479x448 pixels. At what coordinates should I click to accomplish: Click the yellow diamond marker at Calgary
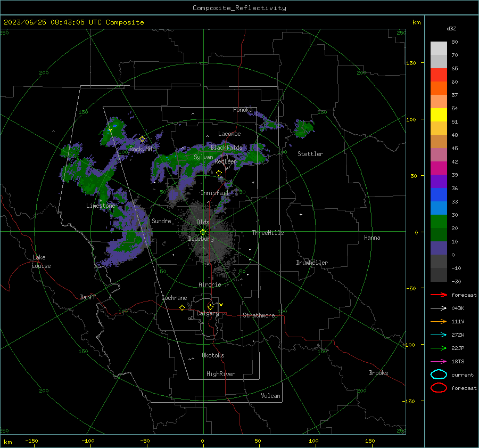(210, 307)
